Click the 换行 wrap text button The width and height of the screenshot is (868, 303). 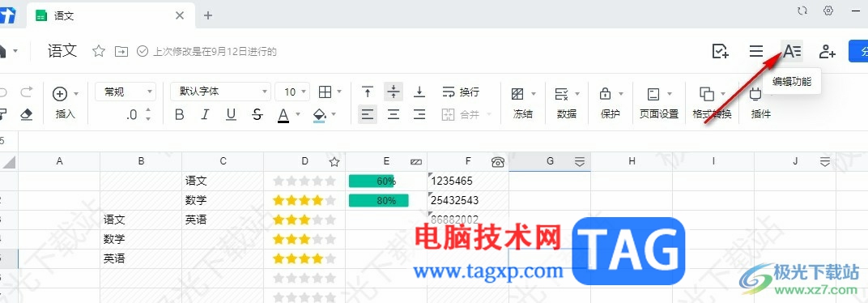pyautogui.click(x=461, y=92)
